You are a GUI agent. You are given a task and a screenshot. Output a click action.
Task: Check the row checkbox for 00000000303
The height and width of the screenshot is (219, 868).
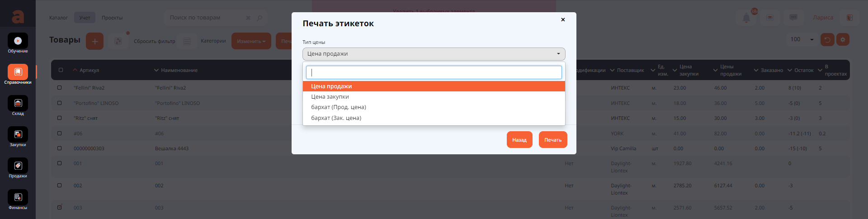(x=60, y=148)
